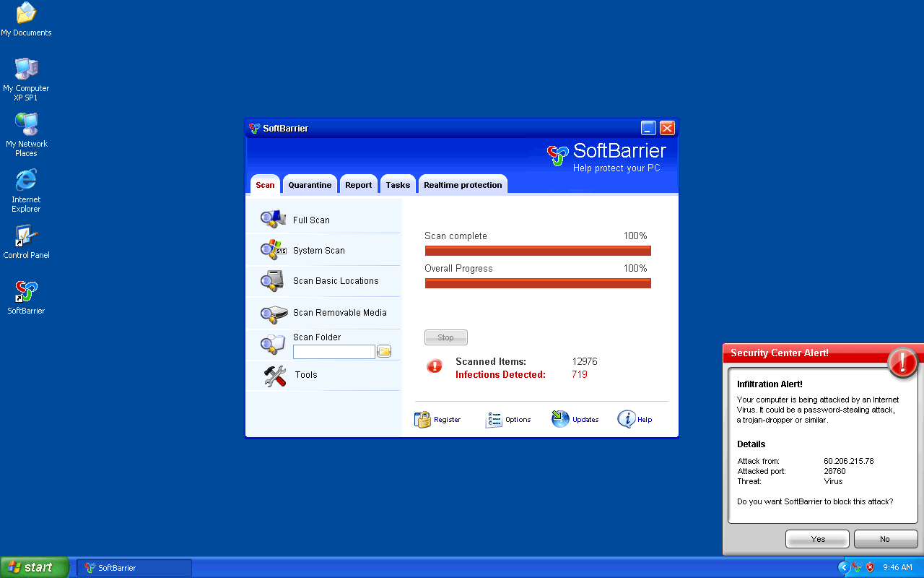This screenshot has width=924, height=578.
Task: Click the Updates globe icon
Action: coord(560,420)
